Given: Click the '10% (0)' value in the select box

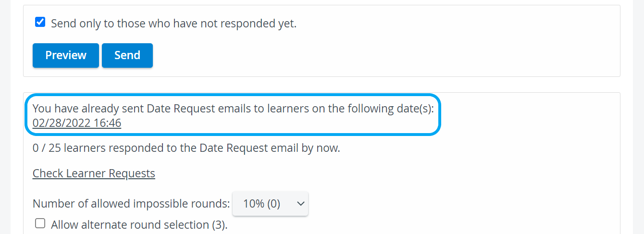Looking at the screenshot, I should [261, 204].
